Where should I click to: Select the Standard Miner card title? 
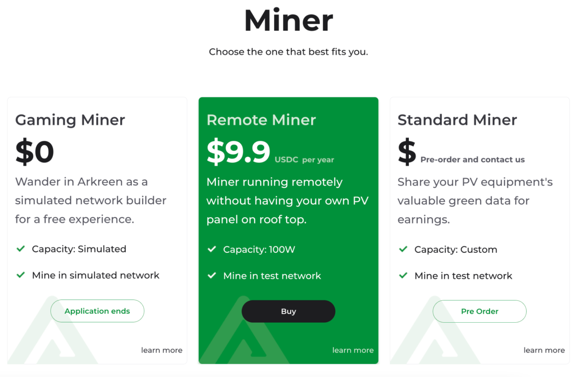(x=457, y=120)
